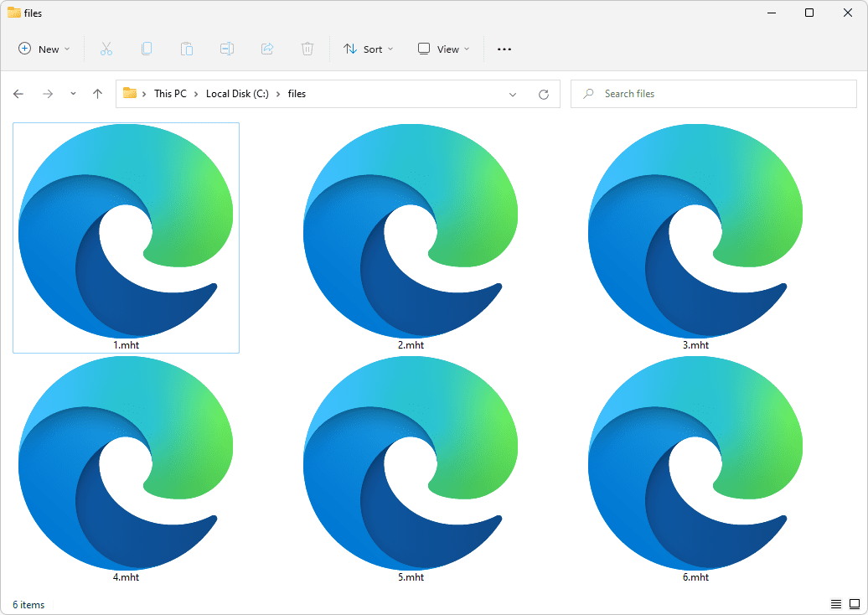Click the Search files box

click(x=714, y=94)
